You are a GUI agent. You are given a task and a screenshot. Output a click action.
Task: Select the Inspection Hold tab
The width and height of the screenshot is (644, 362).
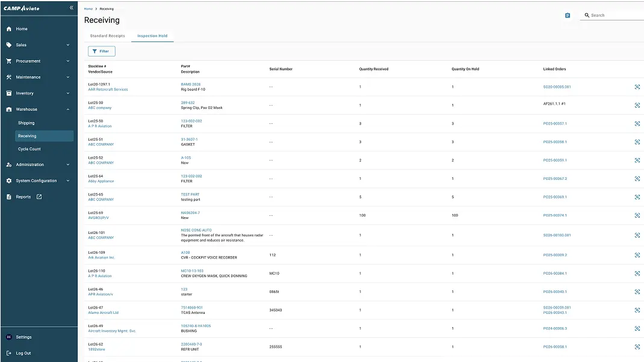pos(152,35)
